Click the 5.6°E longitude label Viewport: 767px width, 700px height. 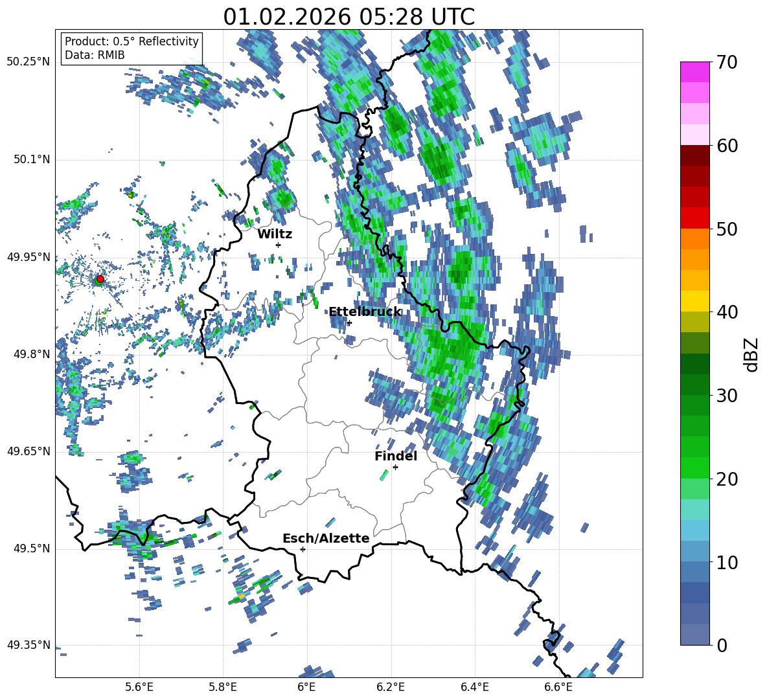pyautogui.click(x=139, y=687)
